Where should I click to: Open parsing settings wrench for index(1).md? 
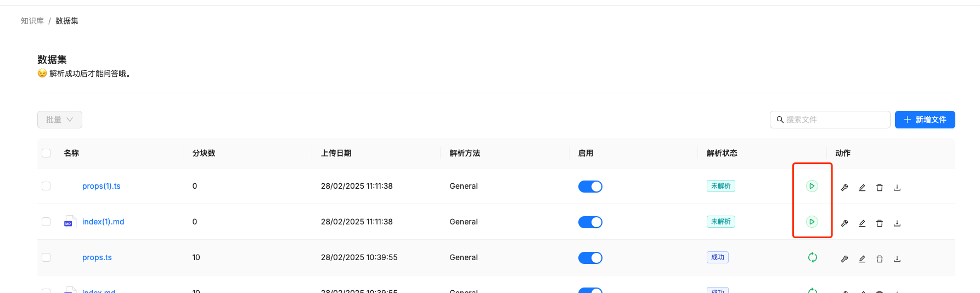[844, 223]
